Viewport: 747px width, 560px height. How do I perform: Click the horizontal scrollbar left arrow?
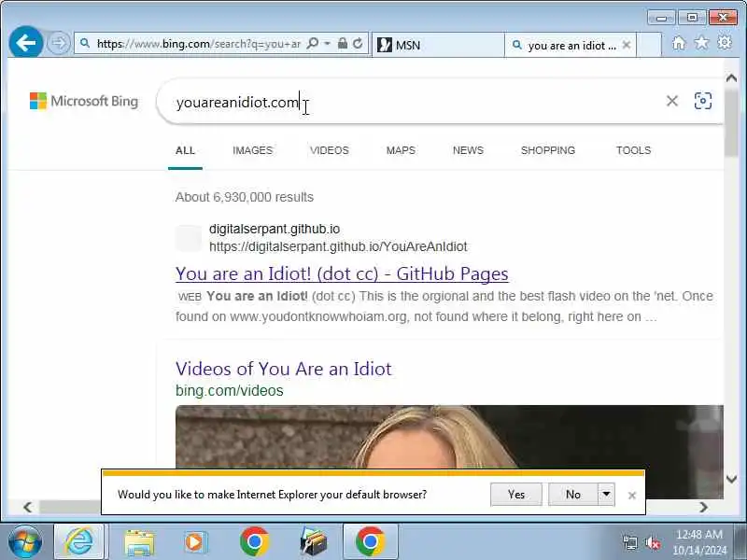coord(28,507)
